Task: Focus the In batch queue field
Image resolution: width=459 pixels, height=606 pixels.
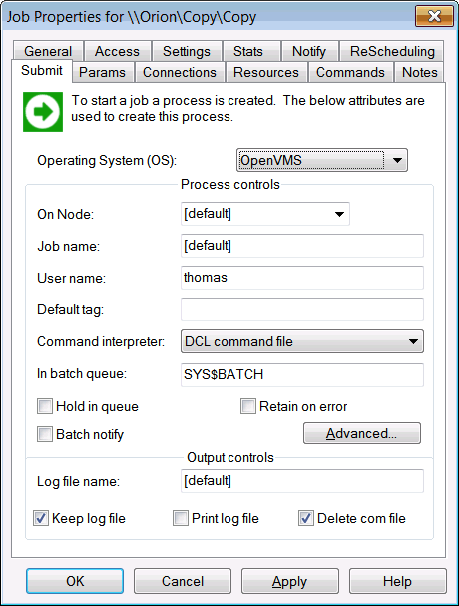Action: (302, 374)
